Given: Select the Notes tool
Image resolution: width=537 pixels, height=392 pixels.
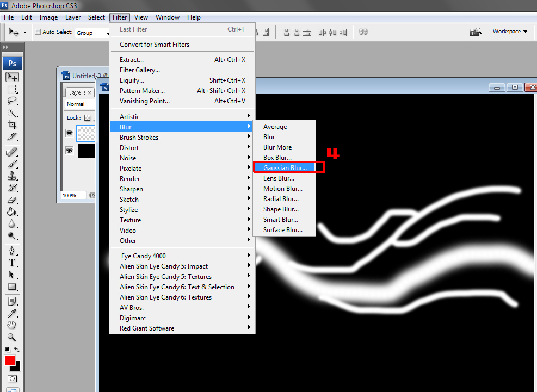Looking at the screenshot, I should [12, 301].
